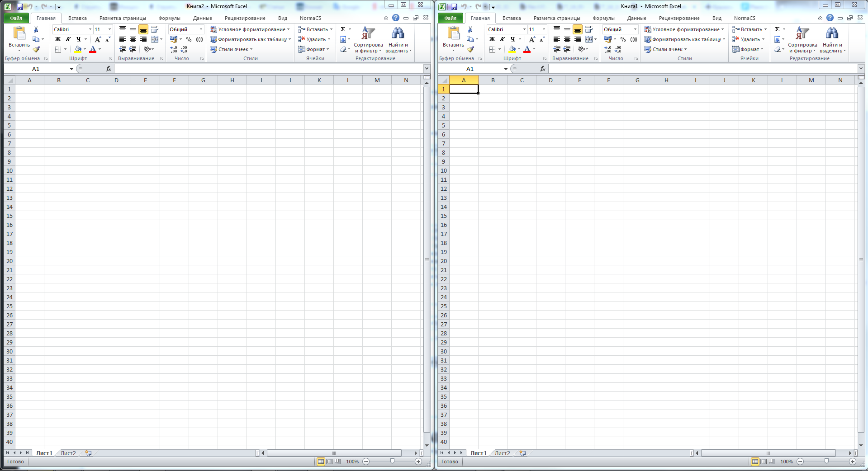Click Cut scissors icon in Книга2 window
Image resolution: width=868 pixels, height=471 pixels.
(36, 29)
